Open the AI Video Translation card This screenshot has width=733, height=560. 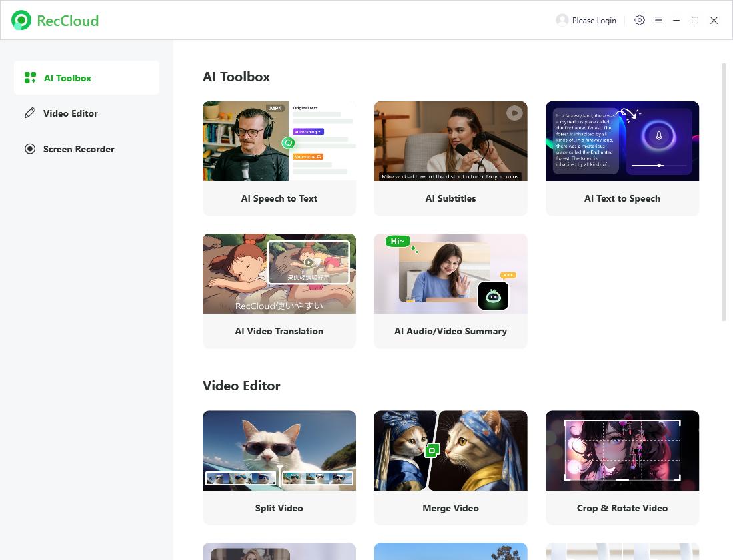[279, 291]
